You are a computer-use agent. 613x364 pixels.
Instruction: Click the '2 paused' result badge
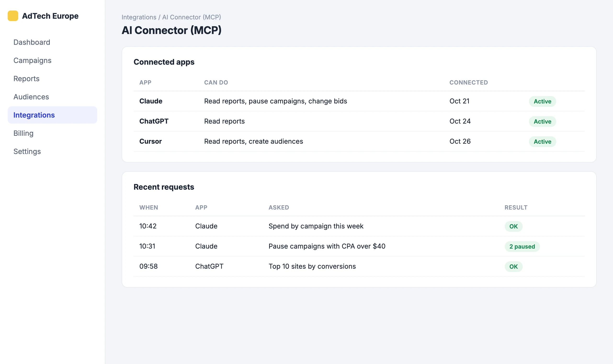[522, 246]
